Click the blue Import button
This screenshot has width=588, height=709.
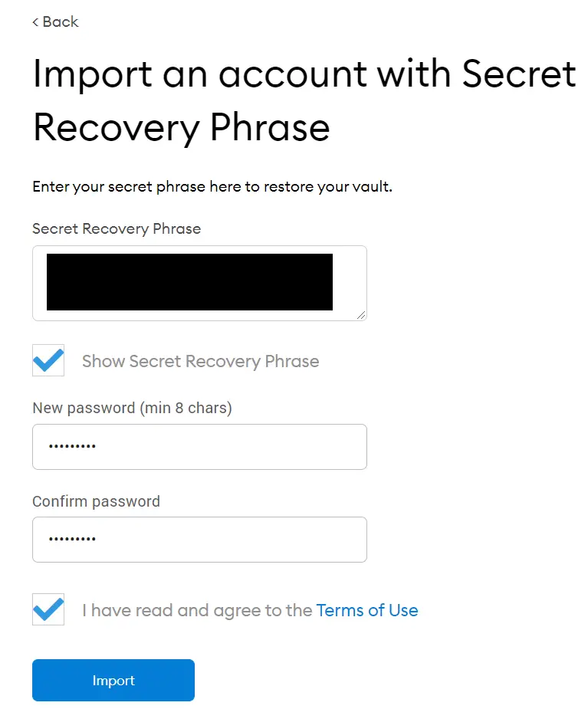click(x=113, y=680)
